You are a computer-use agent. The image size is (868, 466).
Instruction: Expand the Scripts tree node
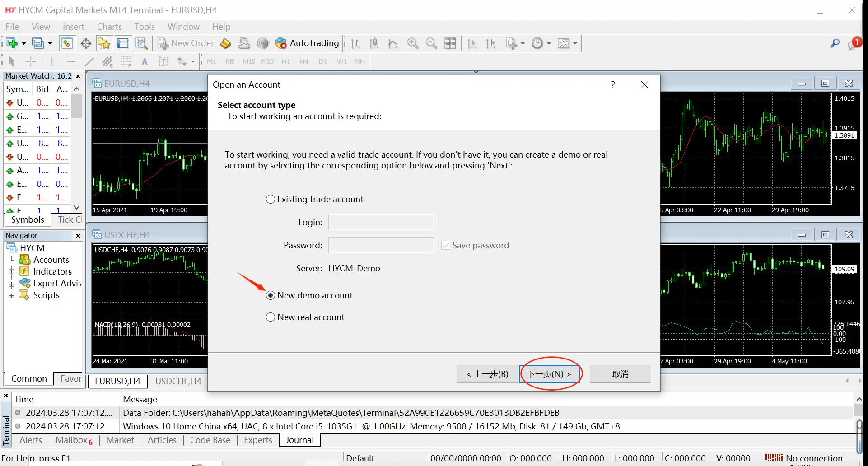pyautogui.click(x=11, y=295)
